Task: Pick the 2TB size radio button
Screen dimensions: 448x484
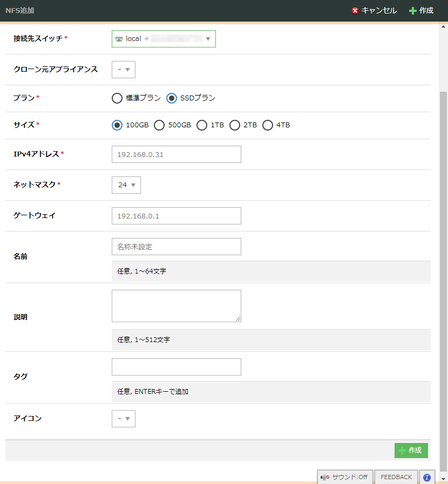Action: coord(235,125)
